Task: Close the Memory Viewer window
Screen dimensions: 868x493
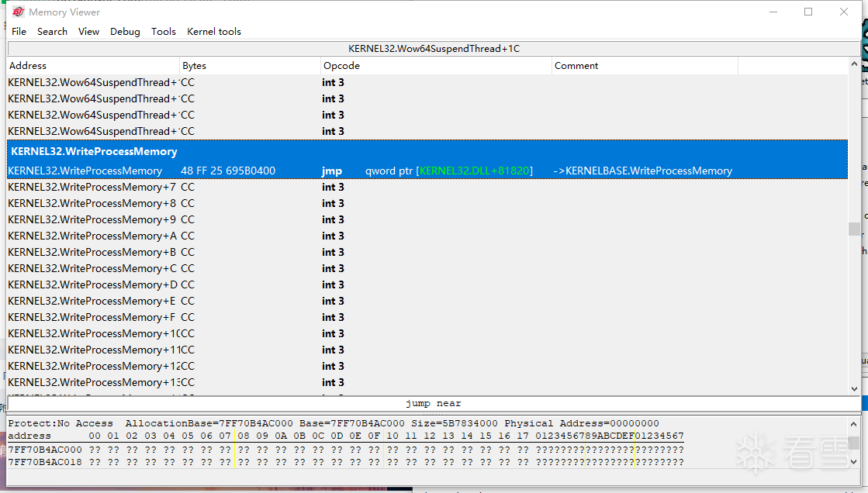Action: click(844, 12)
